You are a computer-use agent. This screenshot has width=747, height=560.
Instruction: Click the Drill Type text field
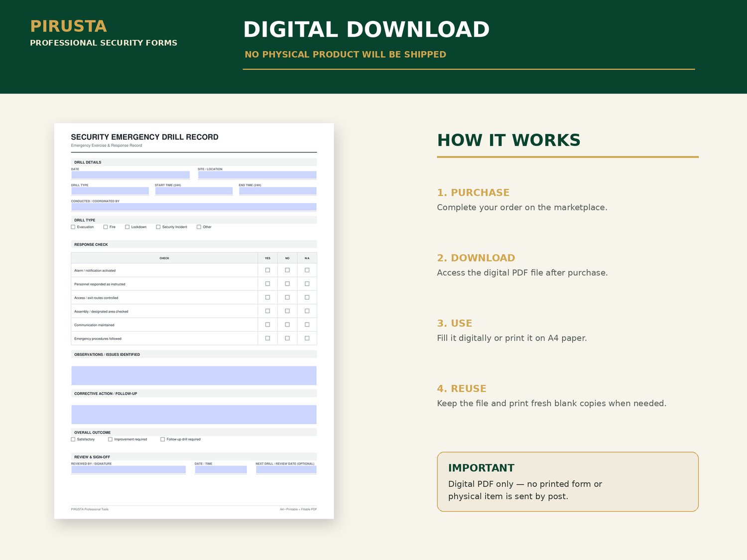pyautogui.click(x=110, y=191)
